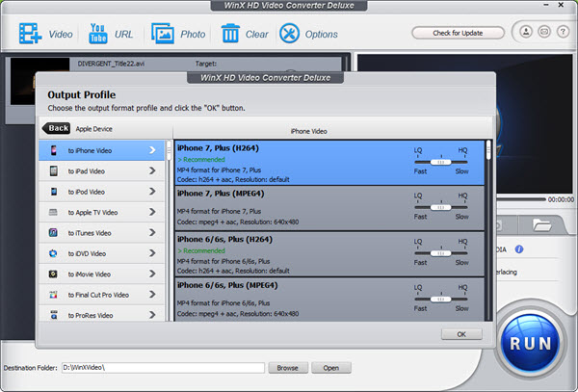578x392 pixels.
Task: Click the Check for Update button
Action: tap(458, 33)
